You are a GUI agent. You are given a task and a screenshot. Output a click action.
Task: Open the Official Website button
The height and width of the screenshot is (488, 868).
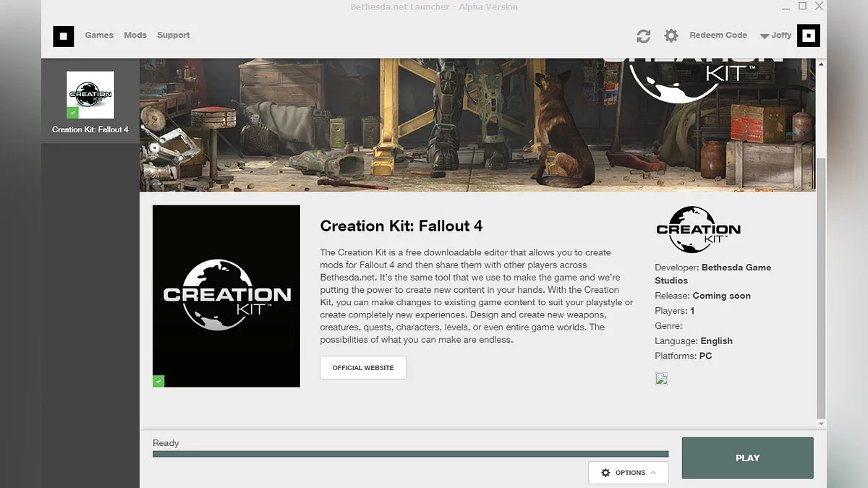tap(363, 367)
